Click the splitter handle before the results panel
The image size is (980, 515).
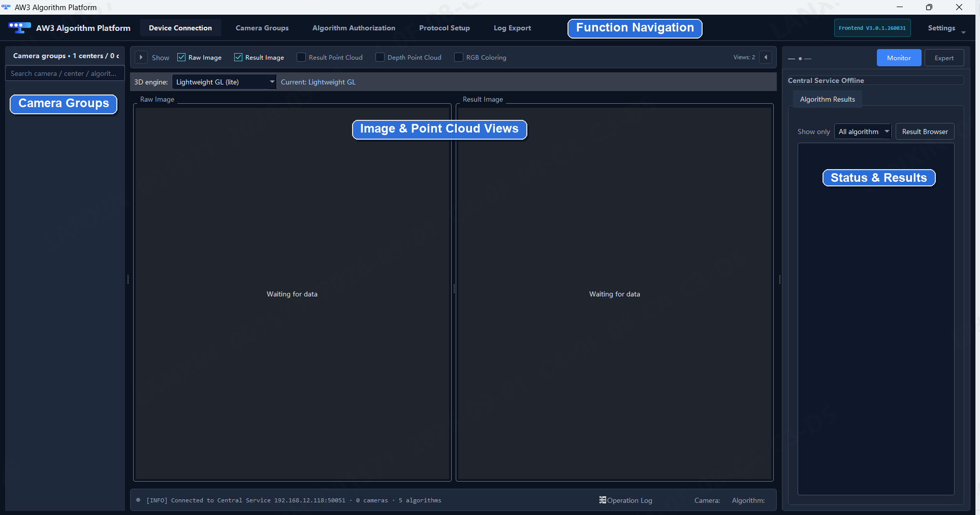[x=779, y=279]
